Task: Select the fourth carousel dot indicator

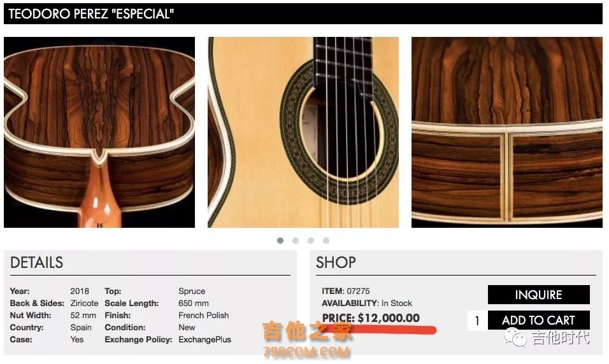Action: click(326, 241)
